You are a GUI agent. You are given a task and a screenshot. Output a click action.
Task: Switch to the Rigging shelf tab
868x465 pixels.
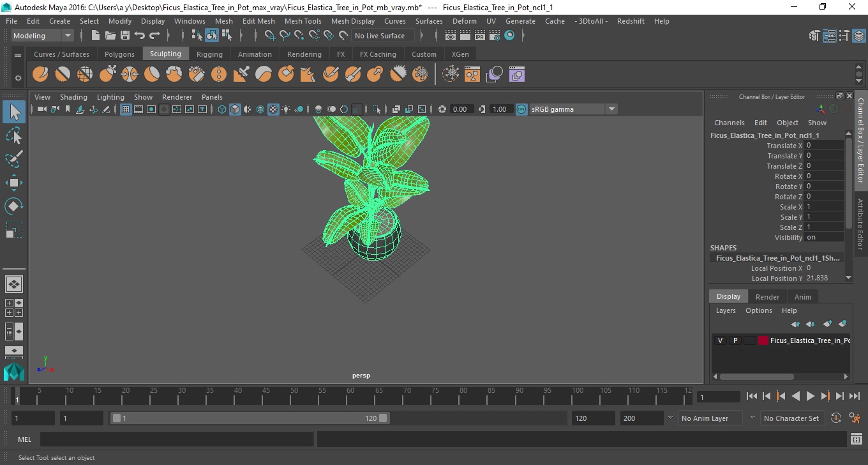(x=209, y=54)
